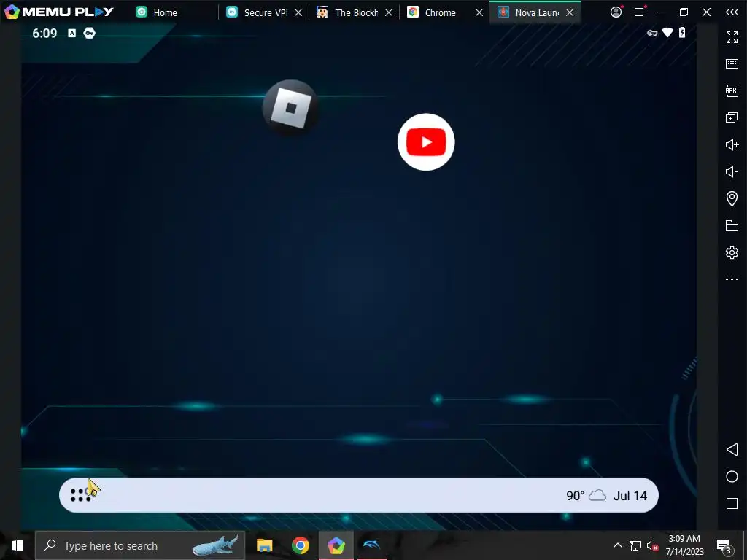The width and height of the screenshot is (747, 560).
Task: Click the Windows search box
Action: coord(140,545)
